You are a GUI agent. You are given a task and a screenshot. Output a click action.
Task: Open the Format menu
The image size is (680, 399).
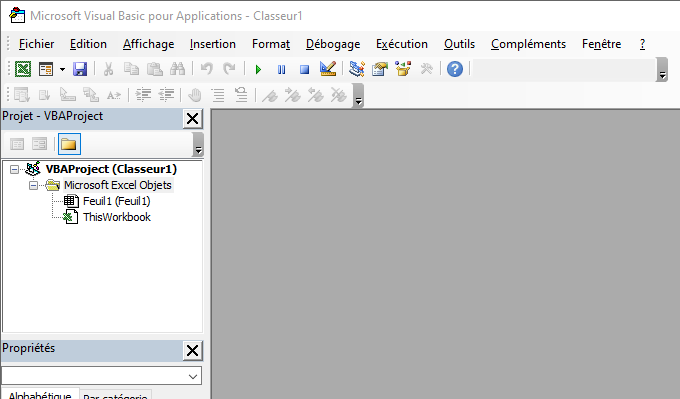click(x=271, y=44)
